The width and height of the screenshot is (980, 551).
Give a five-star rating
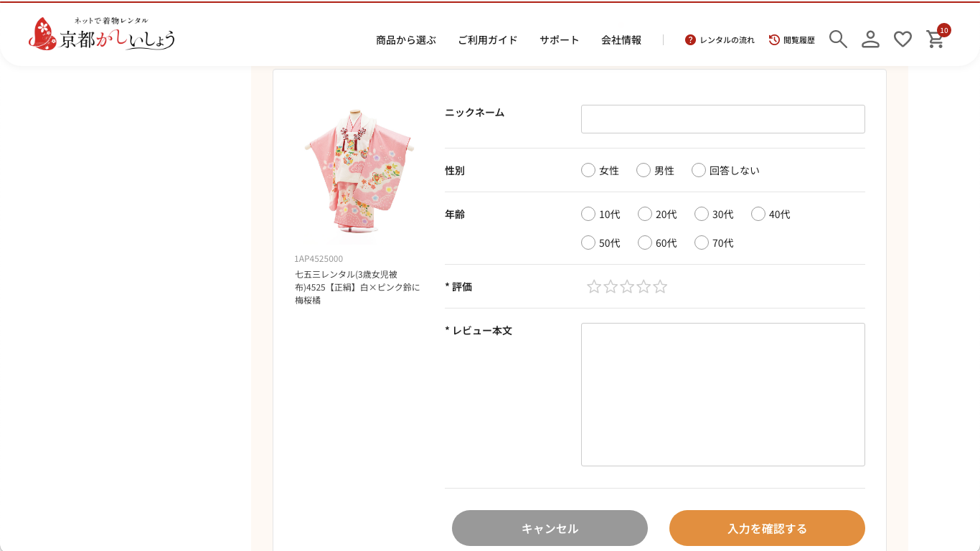tap(660, 287)
